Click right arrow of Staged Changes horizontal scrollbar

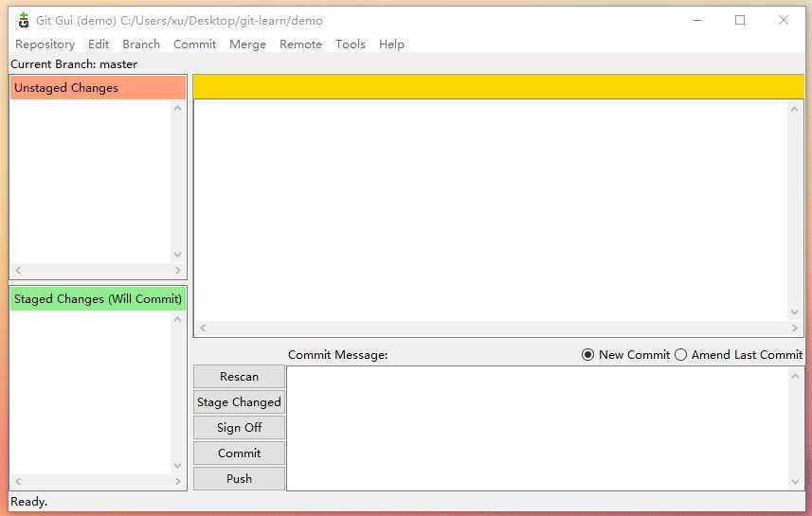point(177,481)
